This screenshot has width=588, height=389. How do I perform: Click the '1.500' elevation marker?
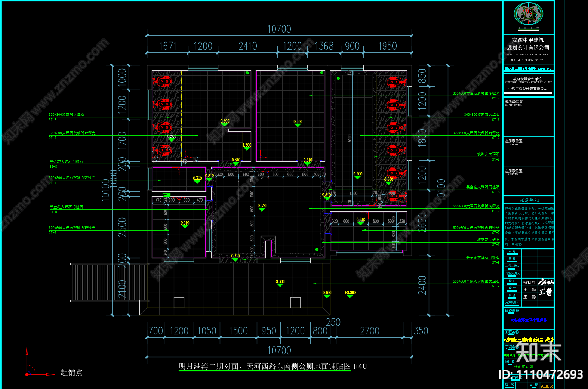tap(247, 147)
